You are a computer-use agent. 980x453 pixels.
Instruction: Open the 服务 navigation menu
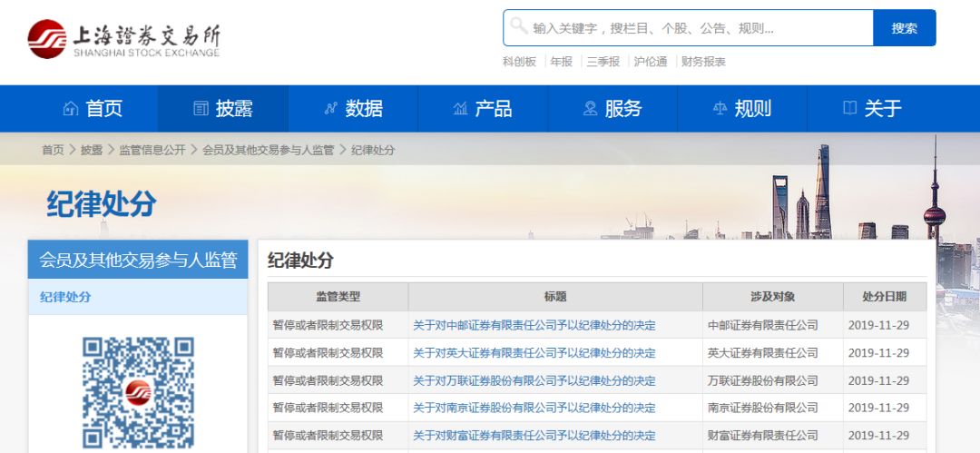612,109
